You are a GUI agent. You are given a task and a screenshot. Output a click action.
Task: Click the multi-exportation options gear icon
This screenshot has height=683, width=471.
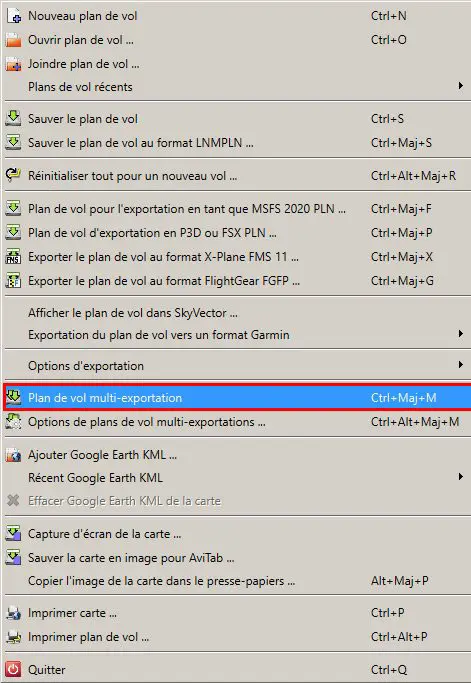[14, 422]
